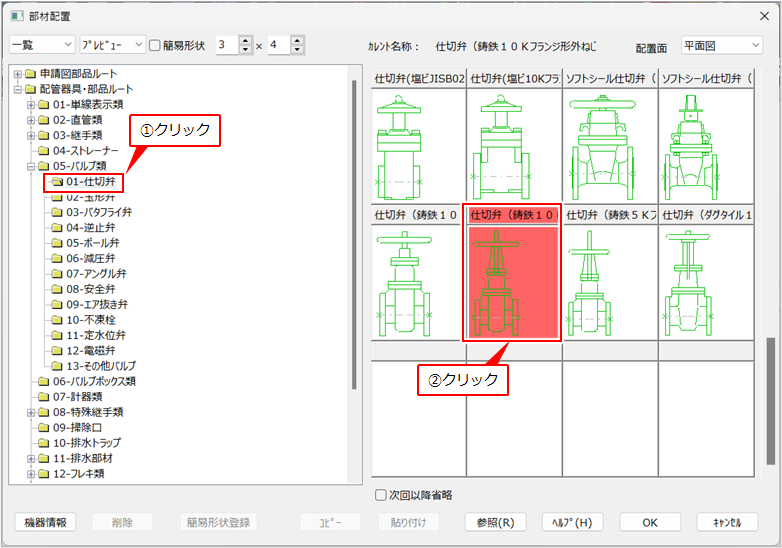
Task: Select the 塩ビJISB02 gate valve thumbnail
Action: [x=417, y=144]
